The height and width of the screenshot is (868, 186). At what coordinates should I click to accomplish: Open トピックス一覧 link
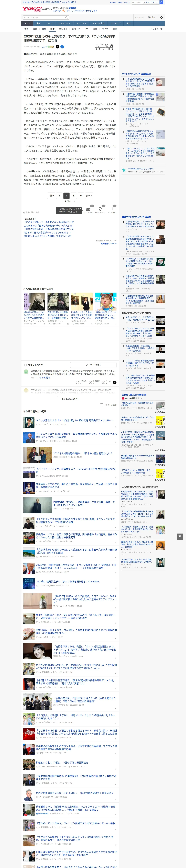pyautogui.click(x=155, y=29)
